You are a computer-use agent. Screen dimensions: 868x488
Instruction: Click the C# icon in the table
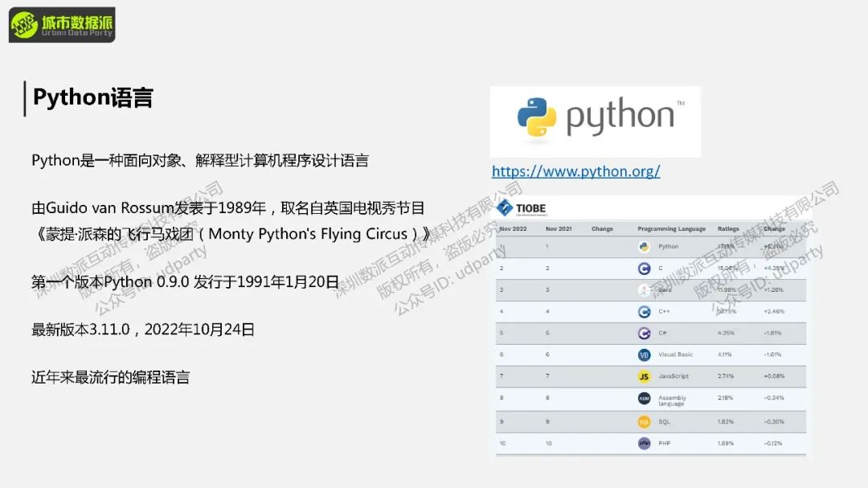click(644, 334)
